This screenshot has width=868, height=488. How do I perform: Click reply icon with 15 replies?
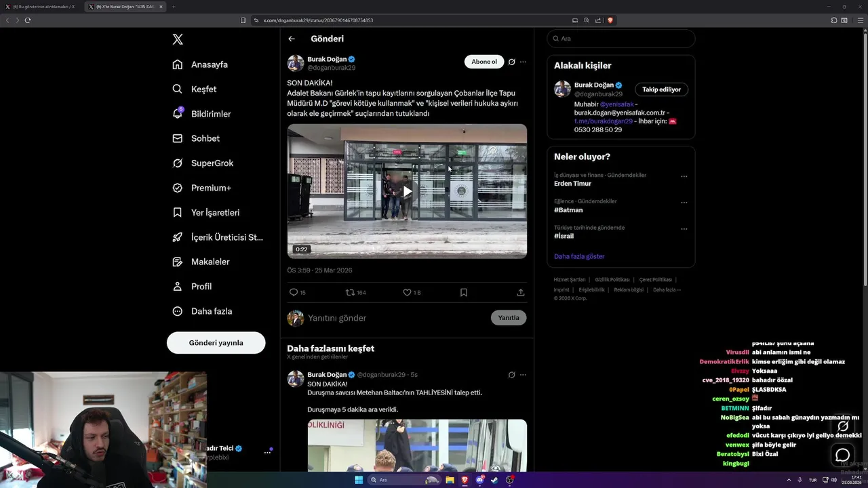pos(298,293)
